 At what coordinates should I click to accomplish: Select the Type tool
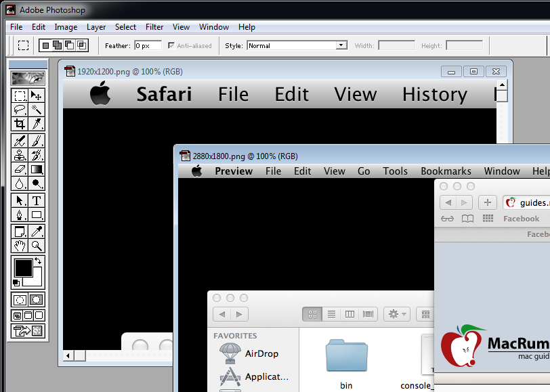pos(37,200)
